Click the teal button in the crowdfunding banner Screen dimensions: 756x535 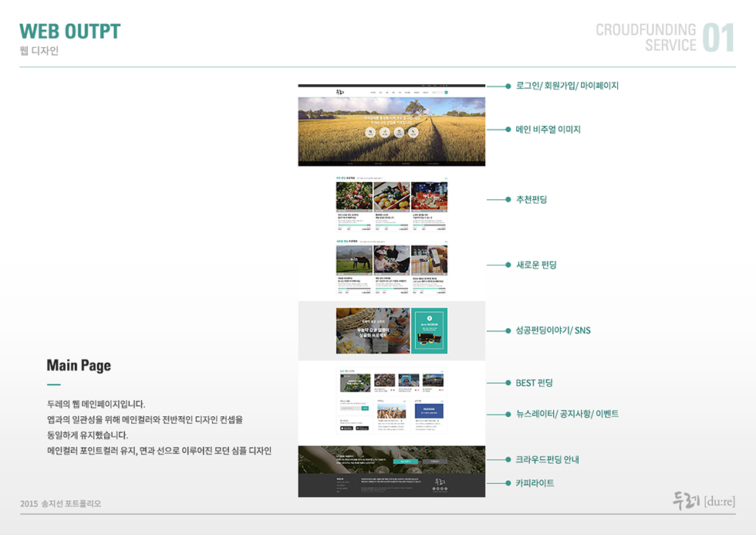click(x=405, y=462)
